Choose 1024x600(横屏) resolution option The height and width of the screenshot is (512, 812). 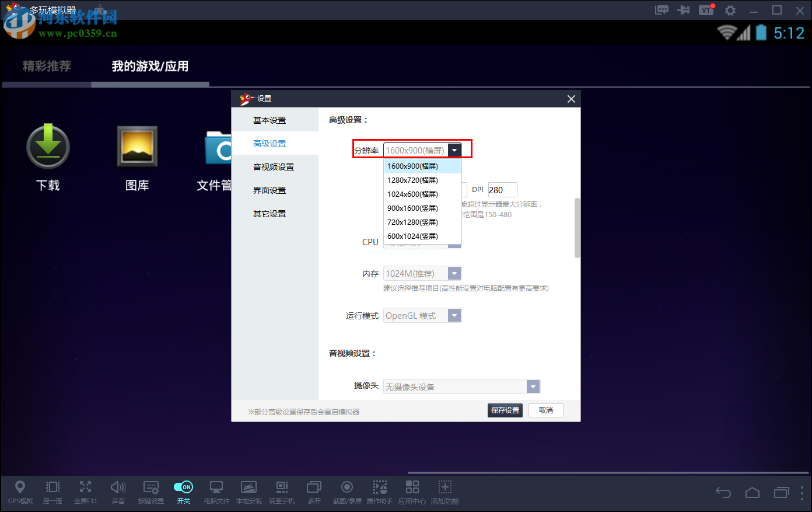click(422, 194)
